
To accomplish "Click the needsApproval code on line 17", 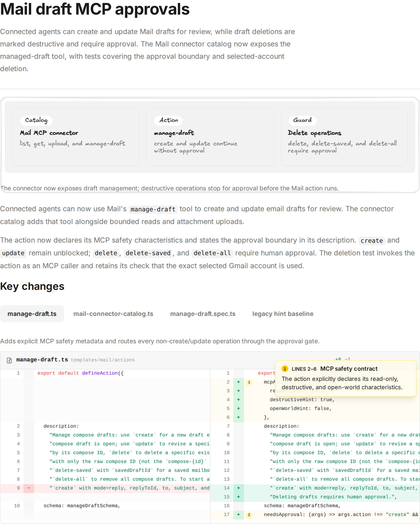I will 341,515.
